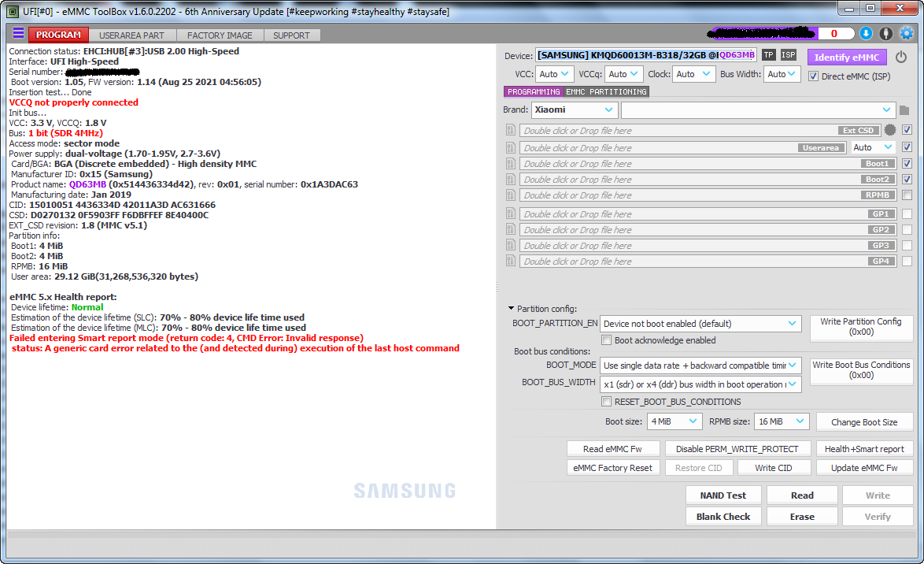This screenshot has height=564, width=924.
Task: Click the file icon on the RPMB row
Action: 510,195
